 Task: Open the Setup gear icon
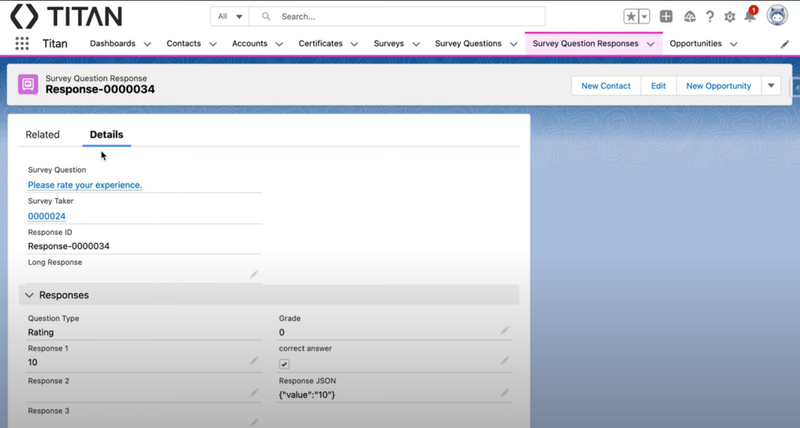click(730, 17)
